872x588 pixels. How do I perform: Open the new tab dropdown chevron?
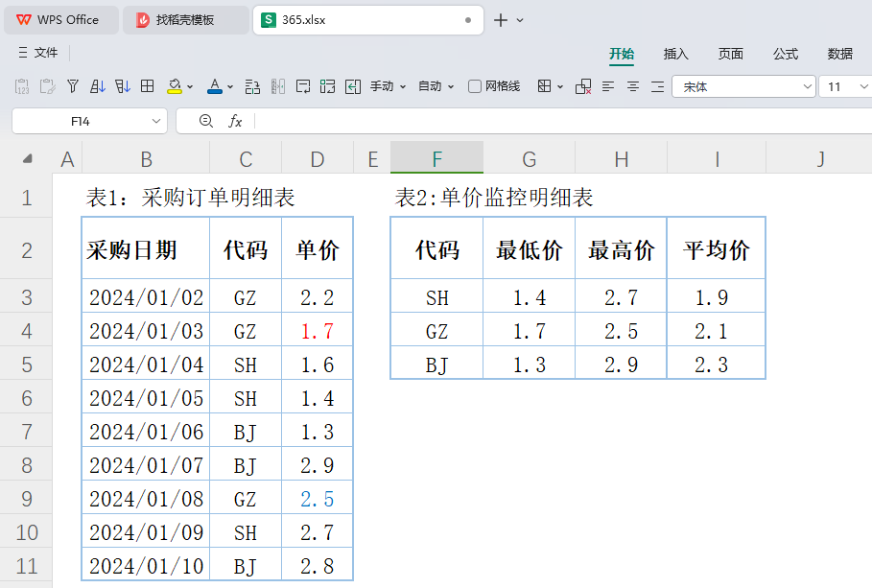click(520, 20)
